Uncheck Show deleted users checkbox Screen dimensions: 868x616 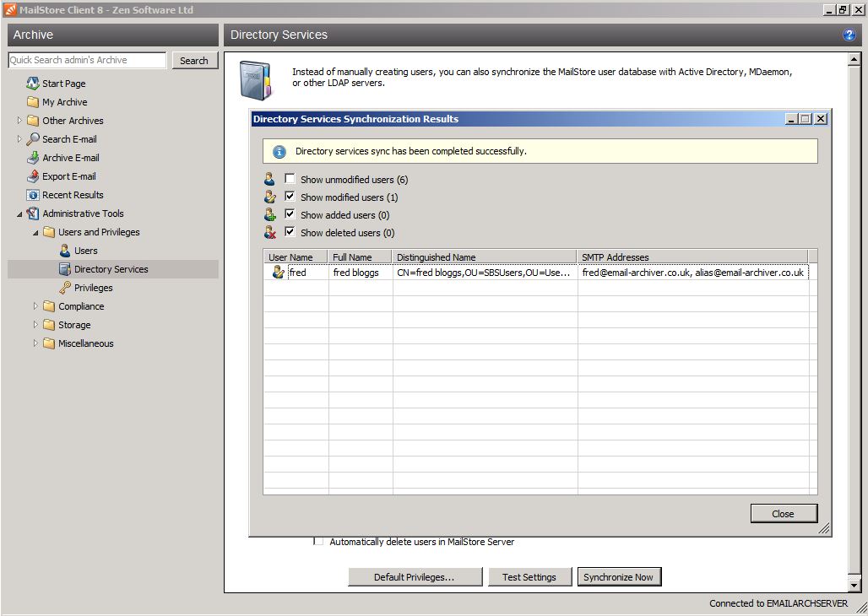coord(290,231)
